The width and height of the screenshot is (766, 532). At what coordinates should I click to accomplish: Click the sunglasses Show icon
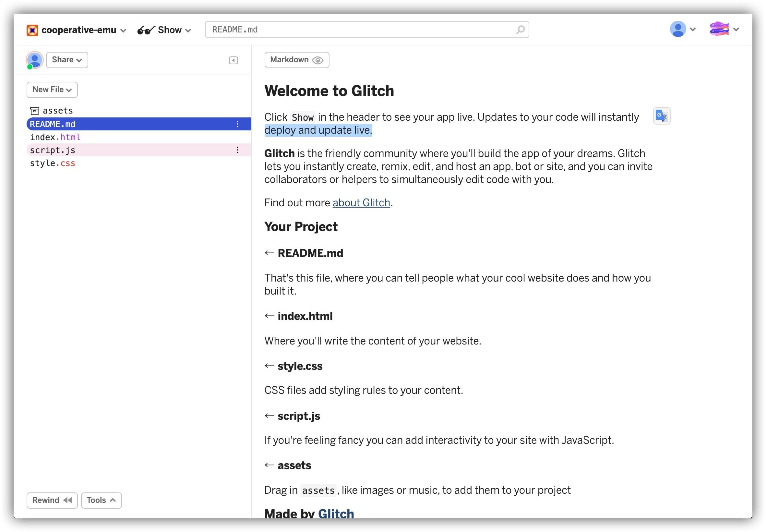coord(146,30)
